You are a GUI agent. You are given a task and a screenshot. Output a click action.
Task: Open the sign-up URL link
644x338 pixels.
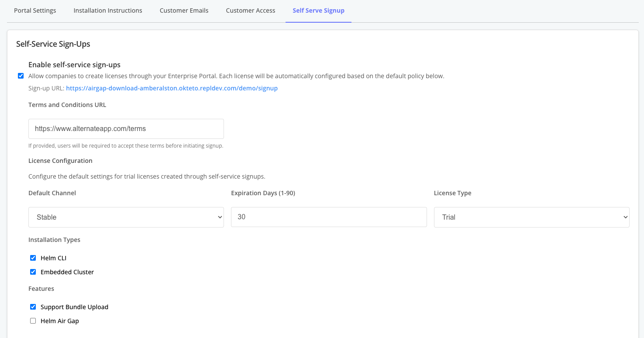pyautogui.click(x=172, y=88)
